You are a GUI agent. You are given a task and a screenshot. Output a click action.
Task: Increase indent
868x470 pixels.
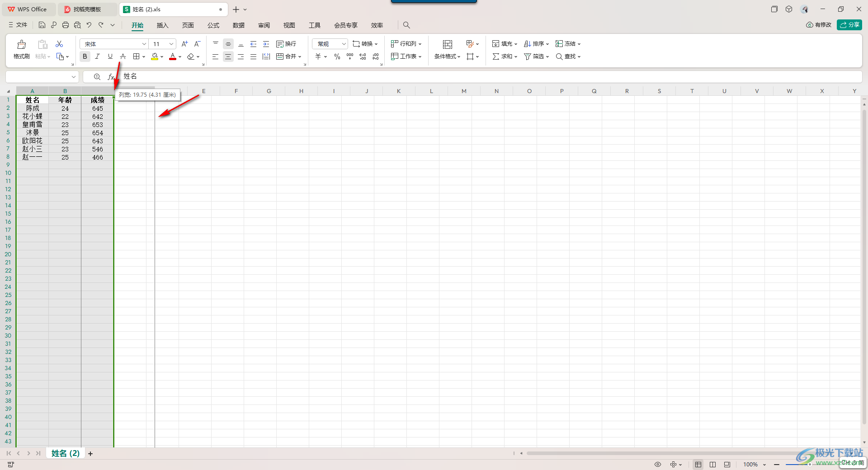(x=266, y=44)
